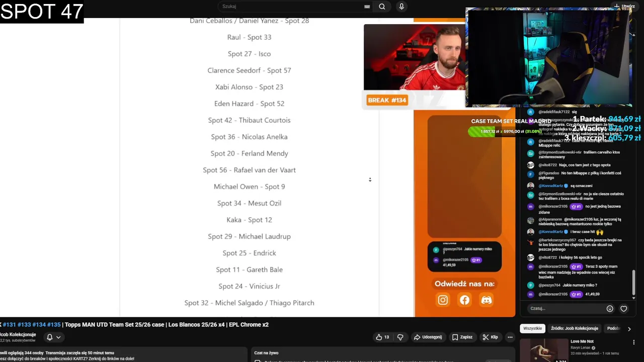
Task: Open options for Love Me Not video
Action: 633,342
